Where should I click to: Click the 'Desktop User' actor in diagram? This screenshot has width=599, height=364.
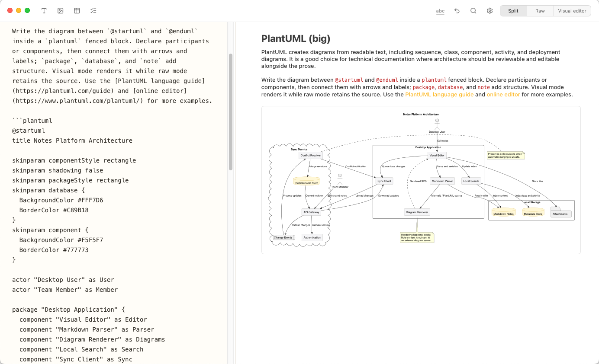tap(437, 126)
